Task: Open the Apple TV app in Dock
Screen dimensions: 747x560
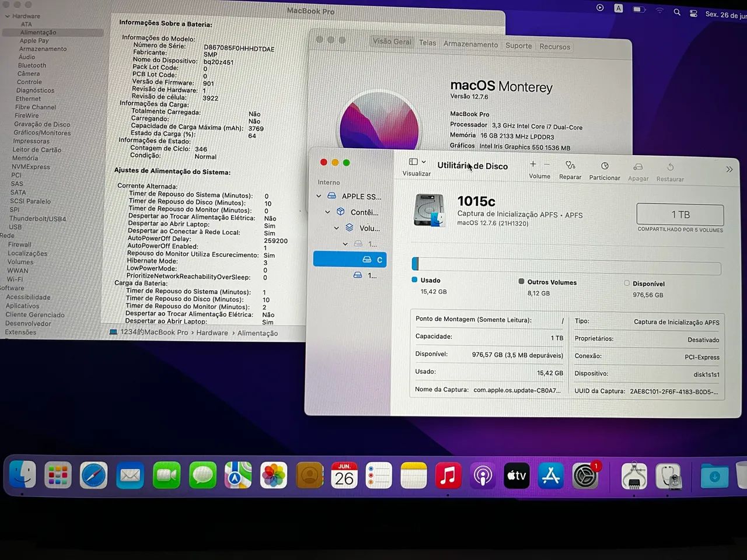Action: (x=516, y=476)
